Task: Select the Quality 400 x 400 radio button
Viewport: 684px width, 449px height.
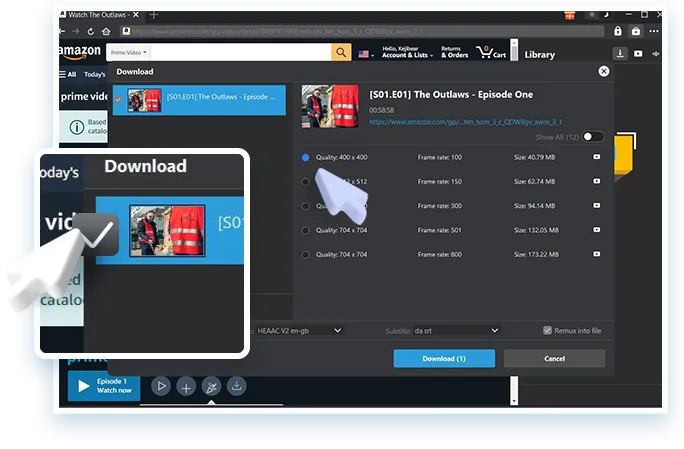Action: pos(305,158)
